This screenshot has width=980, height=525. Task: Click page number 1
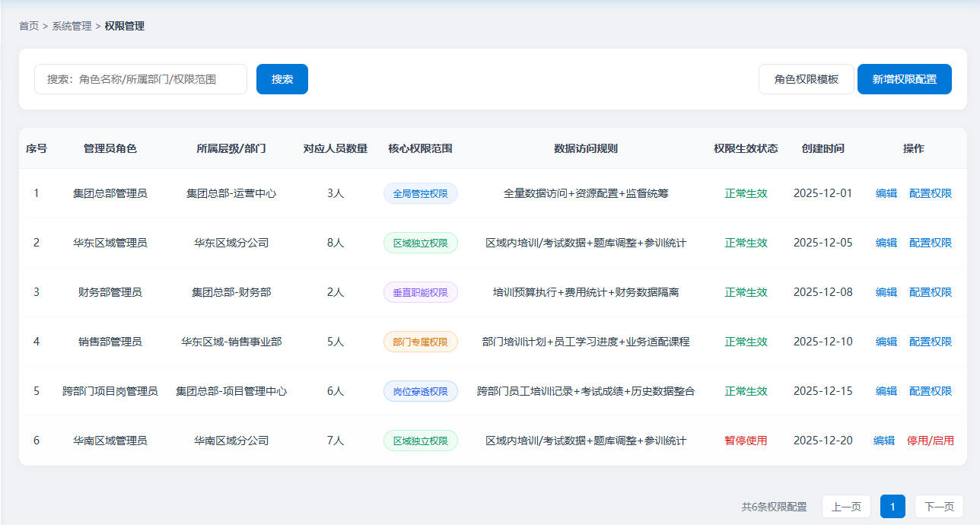pyautogui.click(x=892, y=507)
